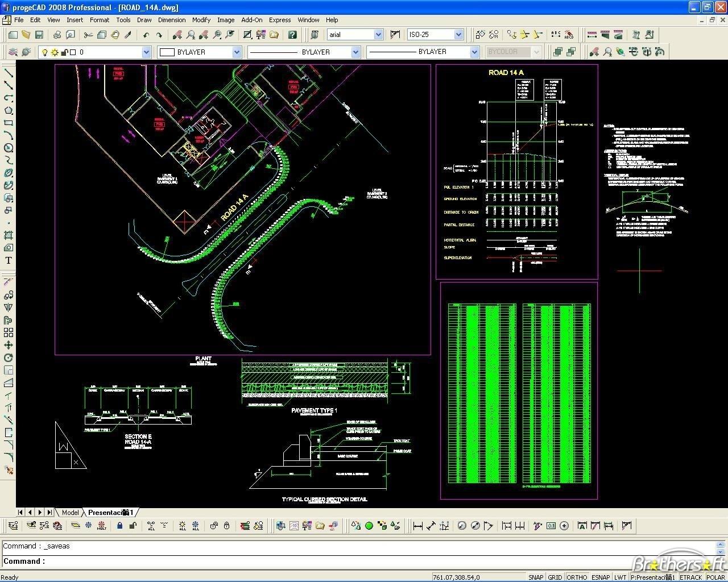Open the ISO-25 dimension style dropdown
Image resolution: width=728 pixels, height=582 pixels.
pyautogui.click(x=458, y=35)
